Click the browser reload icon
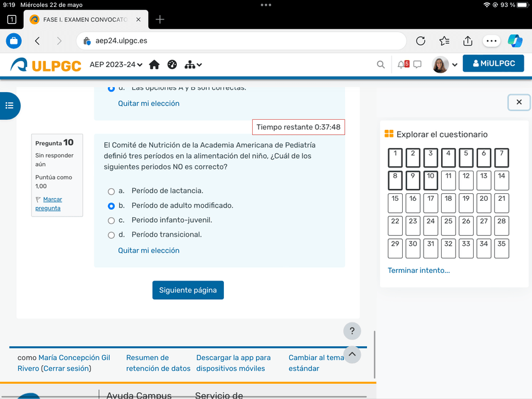Viewport: 532px width, 399px height. 420,41
